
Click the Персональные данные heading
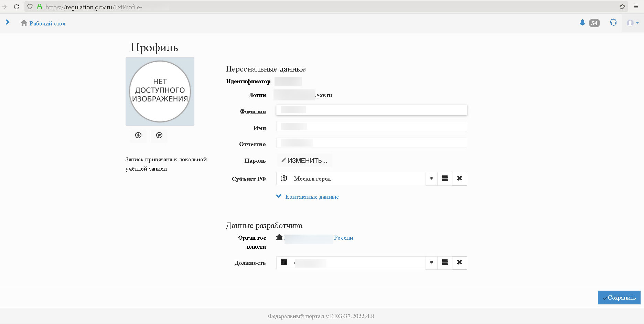(266, 69)
